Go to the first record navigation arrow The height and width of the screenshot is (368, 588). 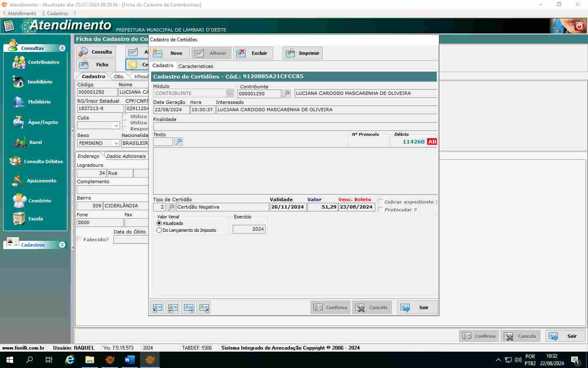(157, 307)
